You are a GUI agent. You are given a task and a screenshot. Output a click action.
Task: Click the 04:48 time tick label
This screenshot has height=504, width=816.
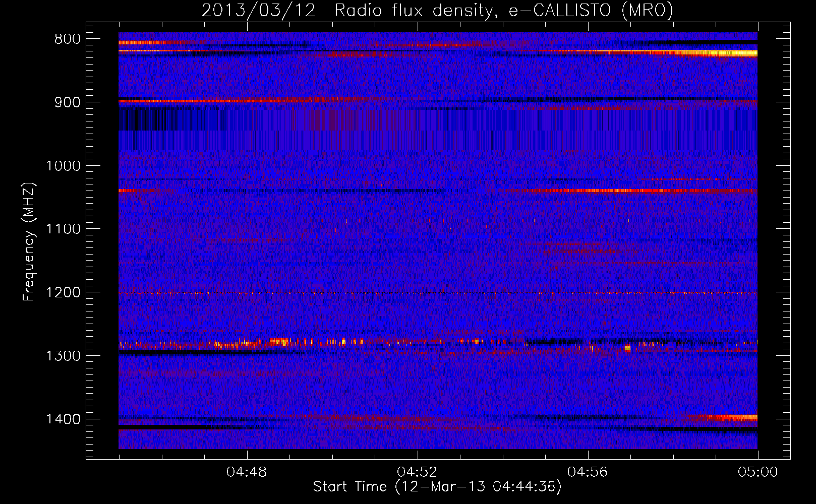pos(247,472)
